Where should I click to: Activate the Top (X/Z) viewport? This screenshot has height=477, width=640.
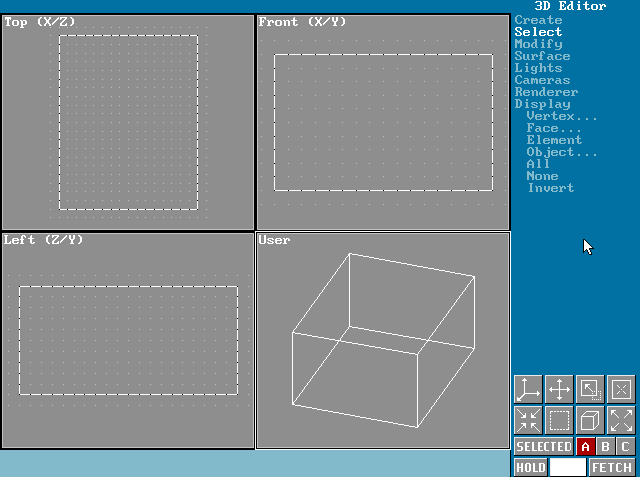coord(128,122)
